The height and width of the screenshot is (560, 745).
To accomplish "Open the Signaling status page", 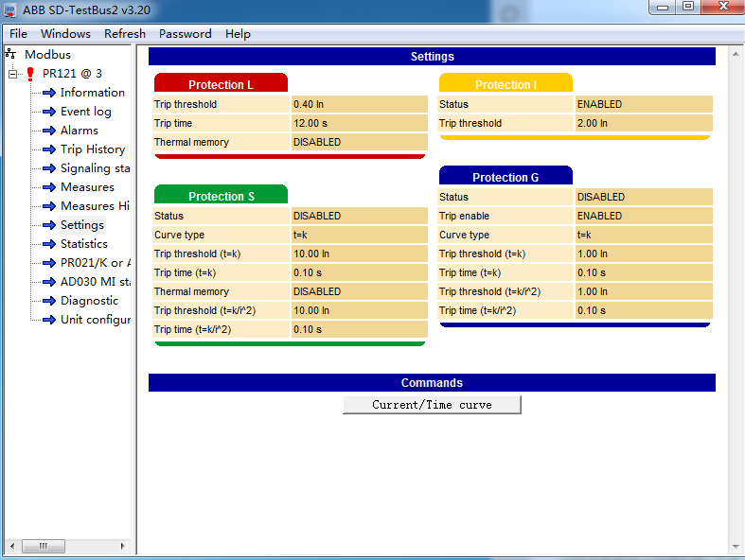I will pyautogui.click(x=95, y=168).
